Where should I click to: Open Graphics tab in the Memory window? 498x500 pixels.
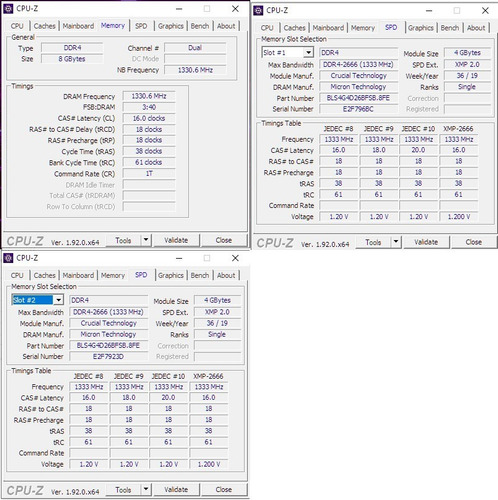pyautogui.click(x=171, y=26)
